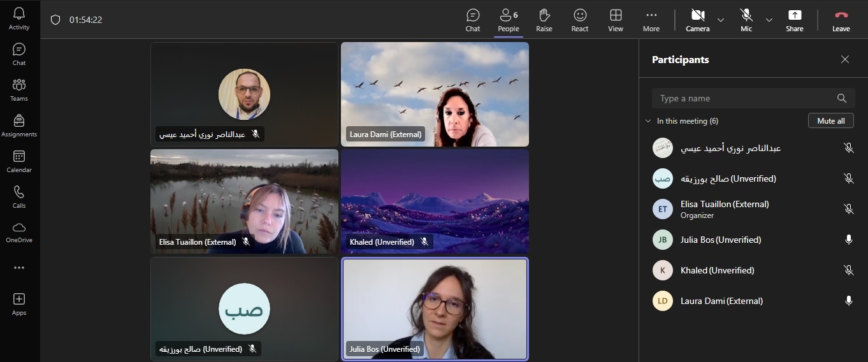Expand mic options dropdown arrow
This screenshot has width=868, height=362.
769,20
